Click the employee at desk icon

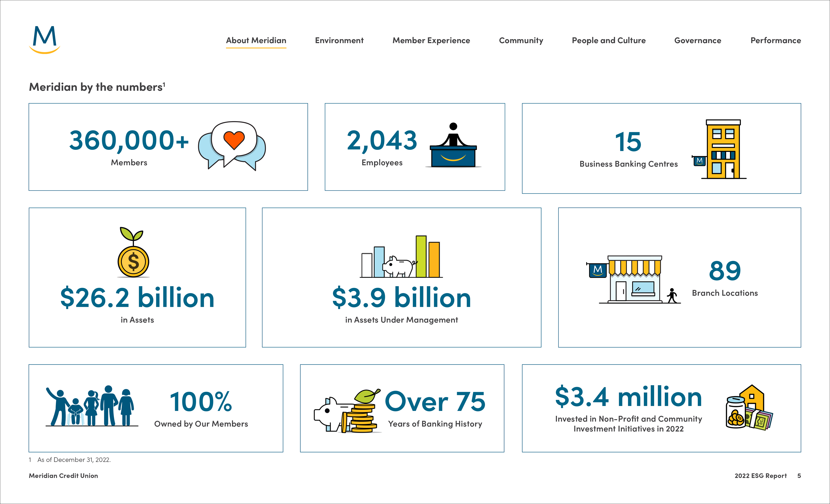tap(453, 146)
